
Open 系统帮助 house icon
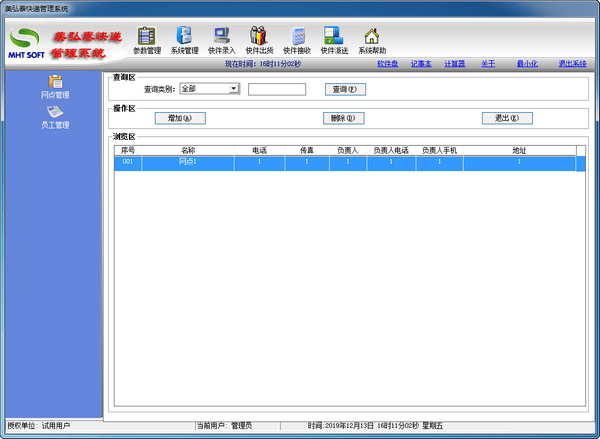click(372, 38)
